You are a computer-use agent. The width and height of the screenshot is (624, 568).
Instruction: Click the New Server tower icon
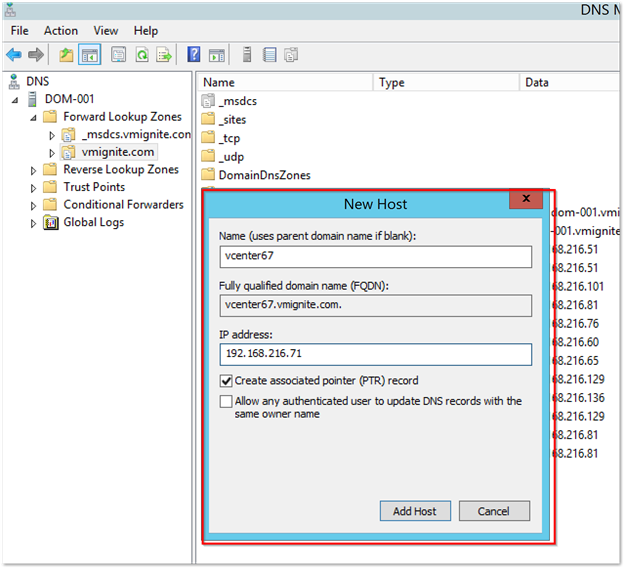coord(246,54)
